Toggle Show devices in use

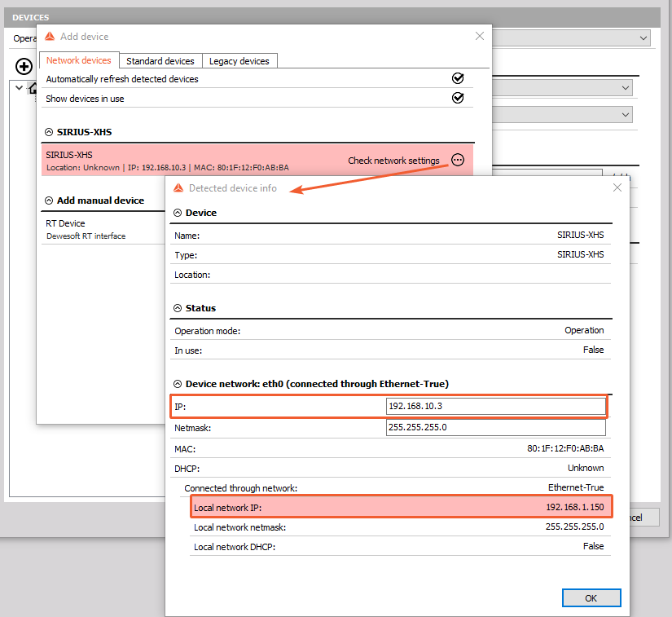click(458, 98)
